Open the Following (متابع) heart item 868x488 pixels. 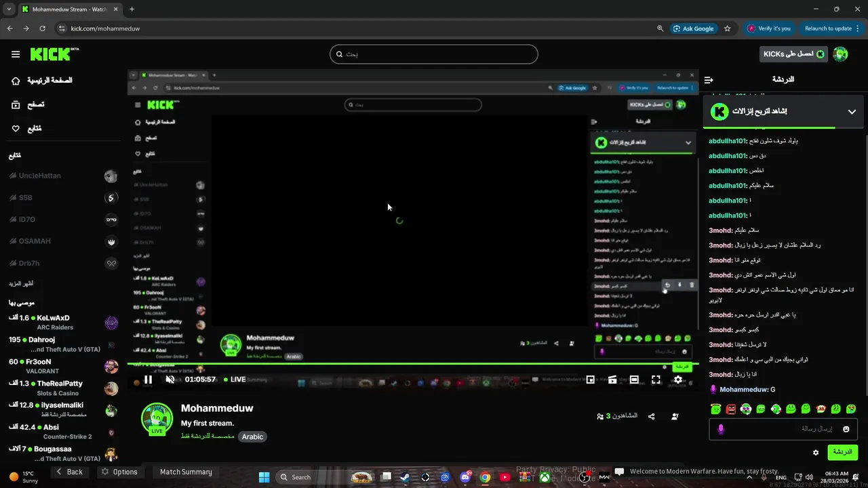click(27, 129)
